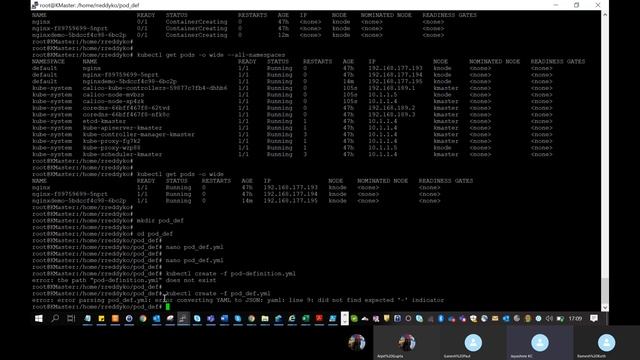Click the Bluetooth tray icon

pos(441,318)
